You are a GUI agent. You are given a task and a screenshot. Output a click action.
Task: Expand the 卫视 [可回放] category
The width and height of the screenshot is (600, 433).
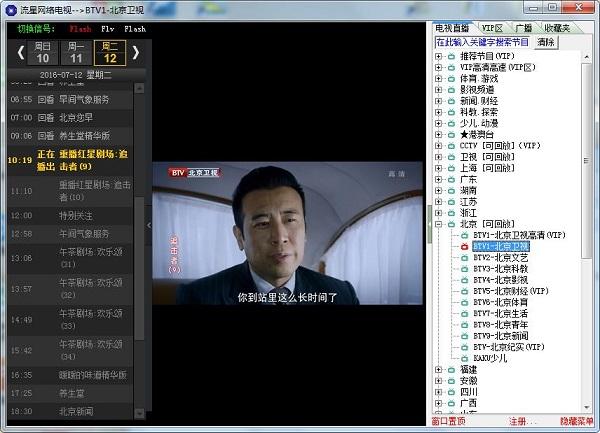(x=439, y=157)
